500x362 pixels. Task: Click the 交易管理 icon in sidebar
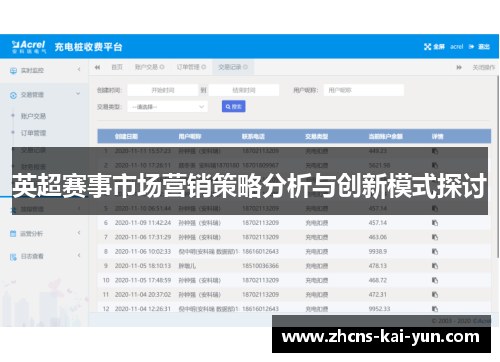pyautogui.click(x=13, y=95)
